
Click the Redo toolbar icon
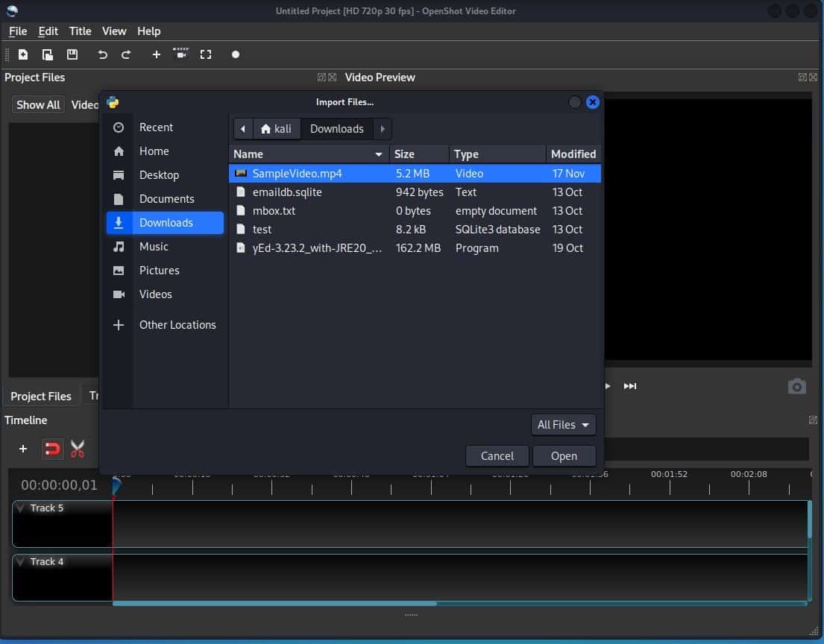[126, 54]
